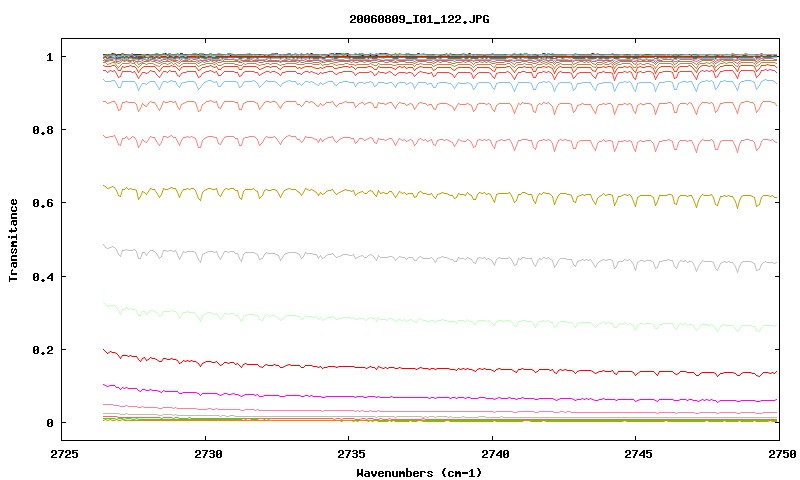The height and width of the screenshot is (480, 800).
Task: Click the x-axis tick label 2725
Action: [65, 454]
